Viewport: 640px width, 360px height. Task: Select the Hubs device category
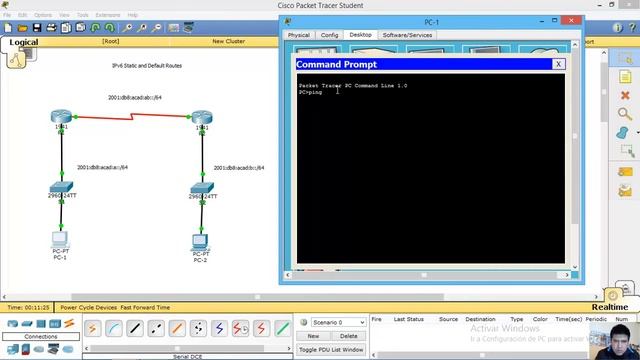(x=41, y=324)
